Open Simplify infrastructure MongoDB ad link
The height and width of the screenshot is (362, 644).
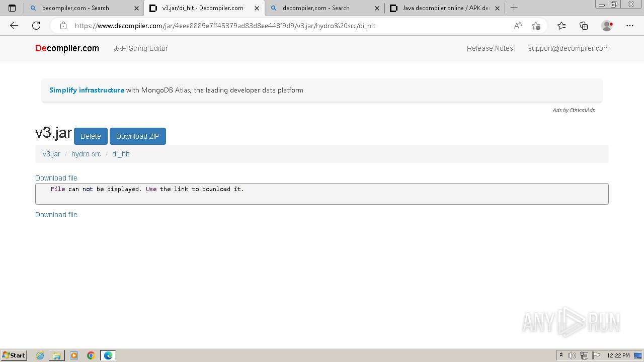pos(176,90)
